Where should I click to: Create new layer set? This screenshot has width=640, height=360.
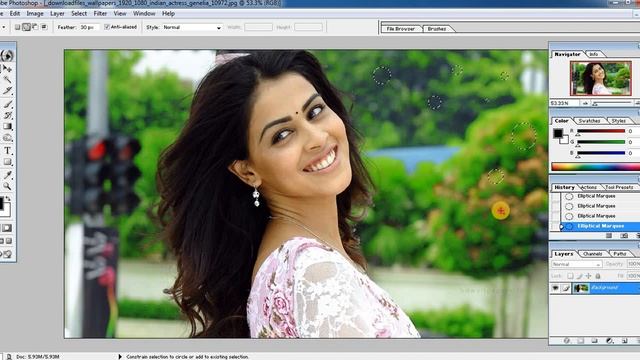[x=594, y=340]
